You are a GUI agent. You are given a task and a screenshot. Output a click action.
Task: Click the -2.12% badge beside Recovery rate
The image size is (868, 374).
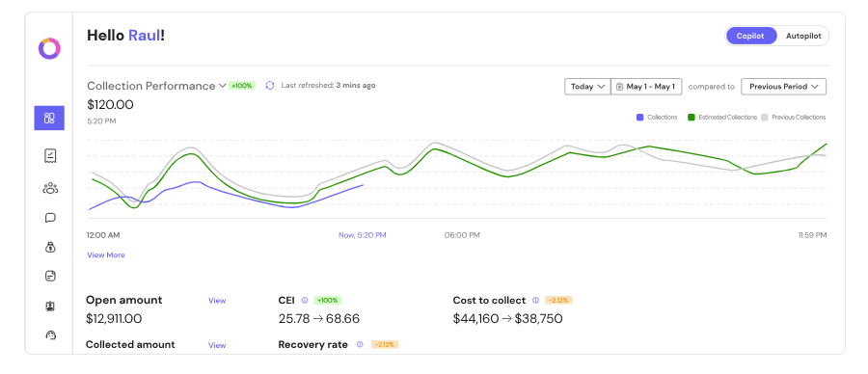pos(384,345)
